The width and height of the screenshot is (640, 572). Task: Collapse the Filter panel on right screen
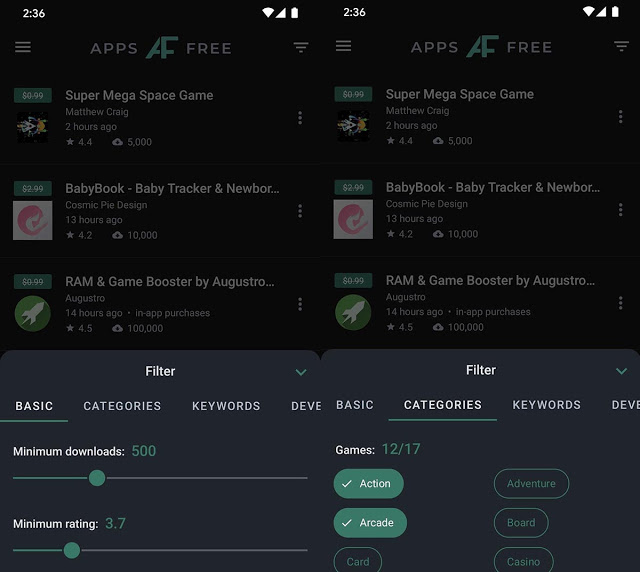(621, 371)
